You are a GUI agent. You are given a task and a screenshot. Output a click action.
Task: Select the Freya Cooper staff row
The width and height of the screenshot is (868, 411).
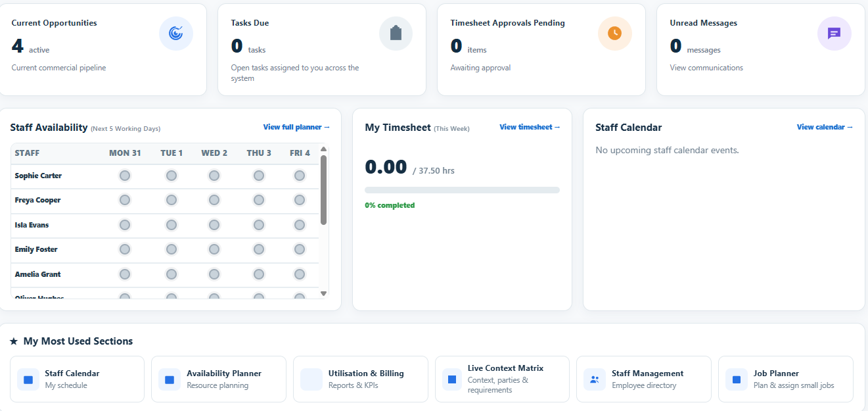[x=165, y=200]
